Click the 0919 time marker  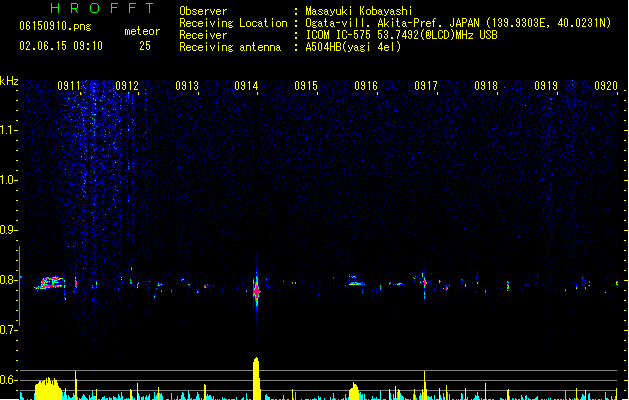(546, 86)
